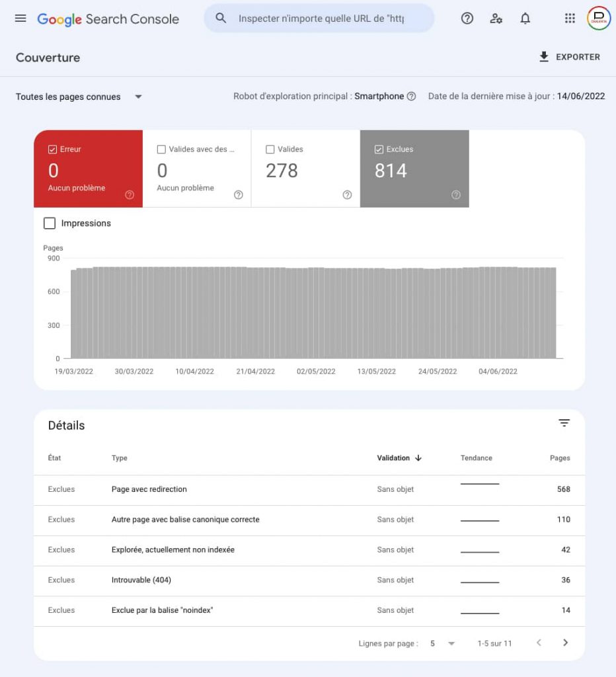This screenshot has width=616, height=677.
Task: Click the account profile avatar
Action: pyautogui.click(x=599, y=19)
